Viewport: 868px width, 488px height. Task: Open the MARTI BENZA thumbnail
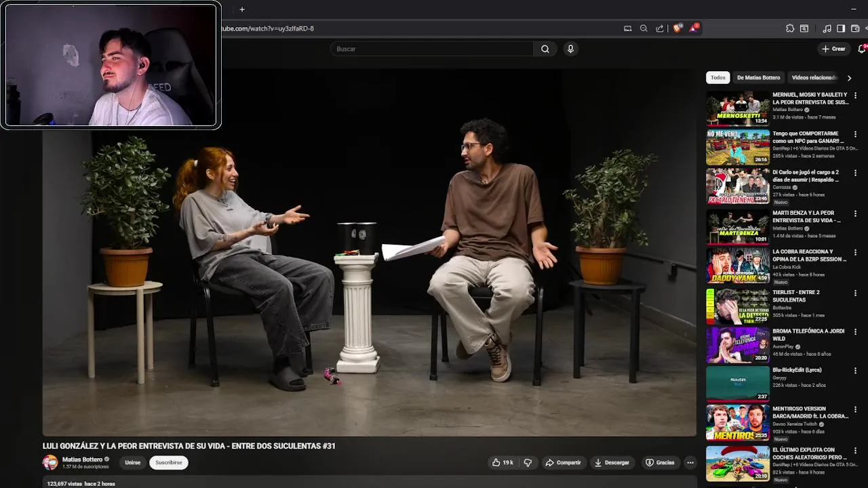tap(738, 226)
